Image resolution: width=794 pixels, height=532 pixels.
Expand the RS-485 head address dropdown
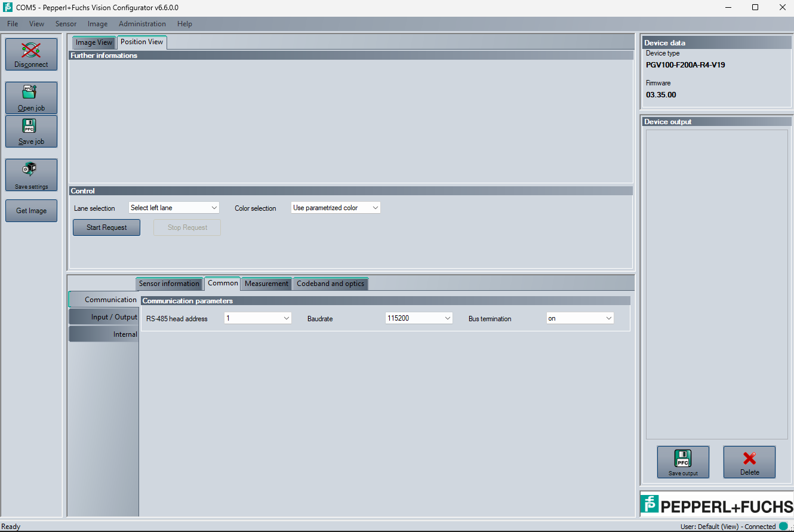tap(258, 318)
